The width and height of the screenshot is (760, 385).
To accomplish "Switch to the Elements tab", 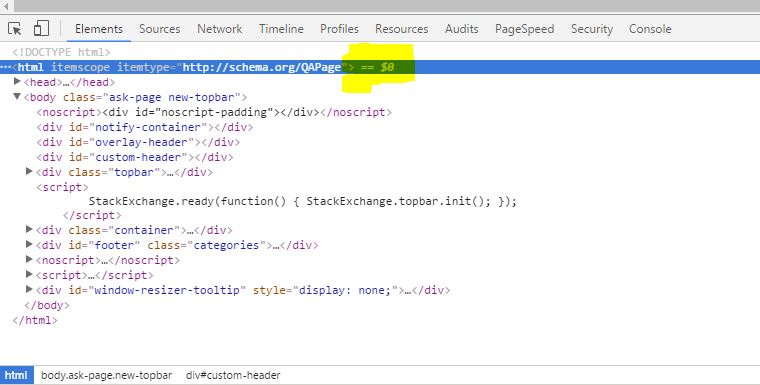I will pyautogui.click(x=99, y=29).
